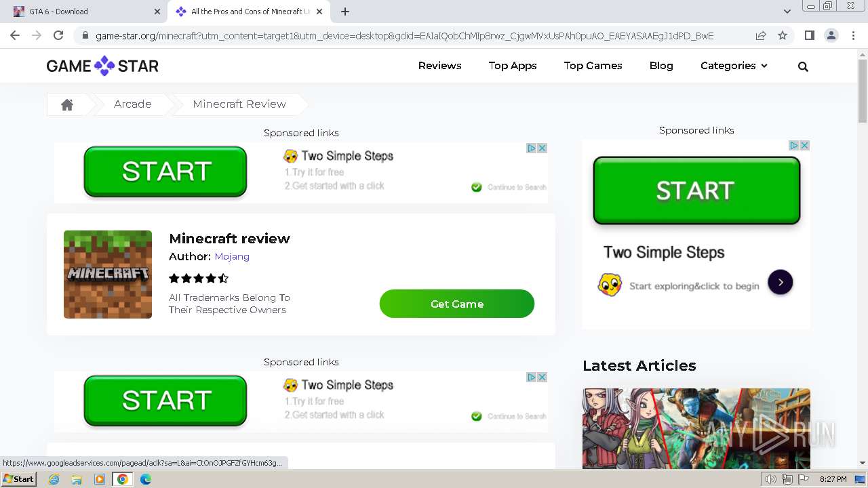Open File Explorer from taskbar

point(77,479)
